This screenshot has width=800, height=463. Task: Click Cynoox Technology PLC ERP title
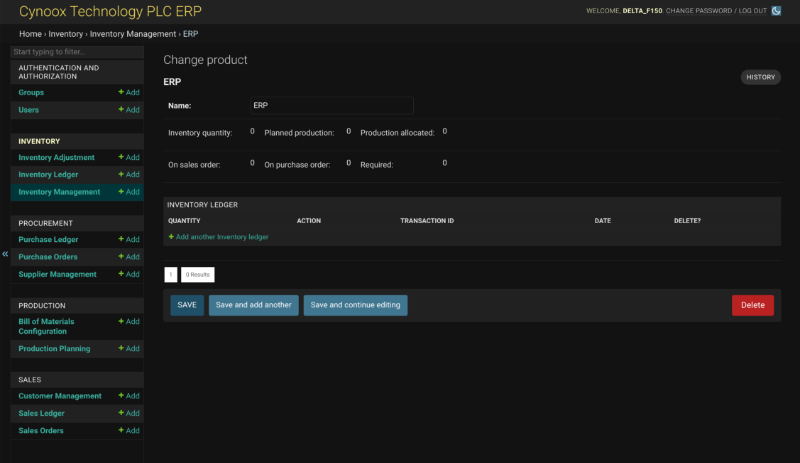pos(110,11)
